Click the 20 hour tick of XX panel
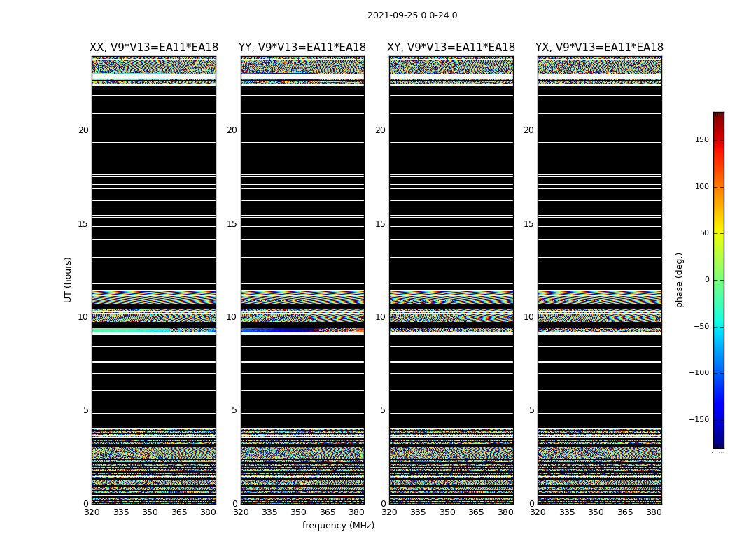 point(83,130)
